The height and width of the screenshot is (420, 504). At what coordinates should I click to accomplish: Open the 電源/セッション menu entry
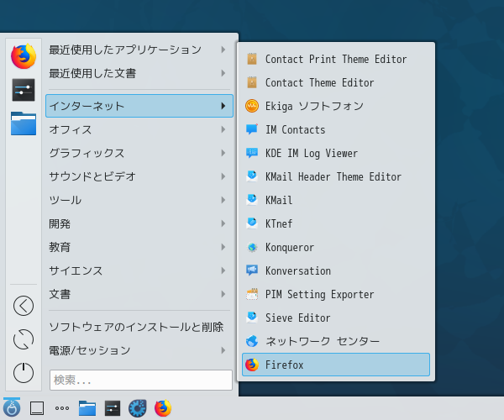[x=139, y=350]
